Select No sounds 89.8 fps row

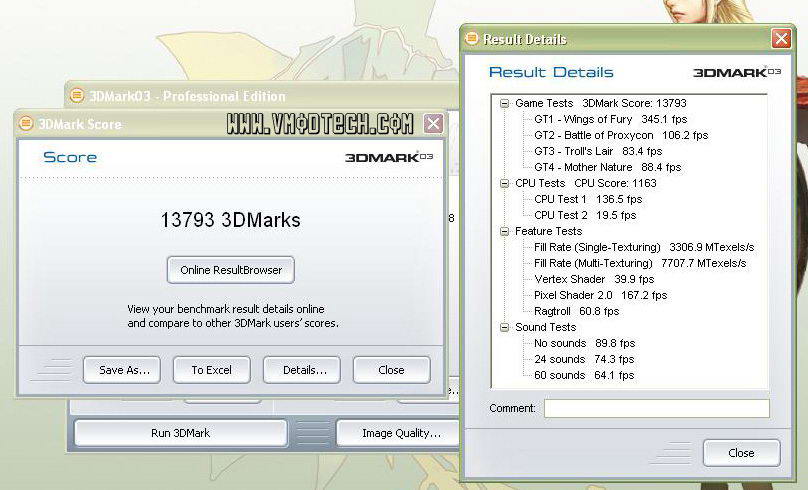pos(584,343)
